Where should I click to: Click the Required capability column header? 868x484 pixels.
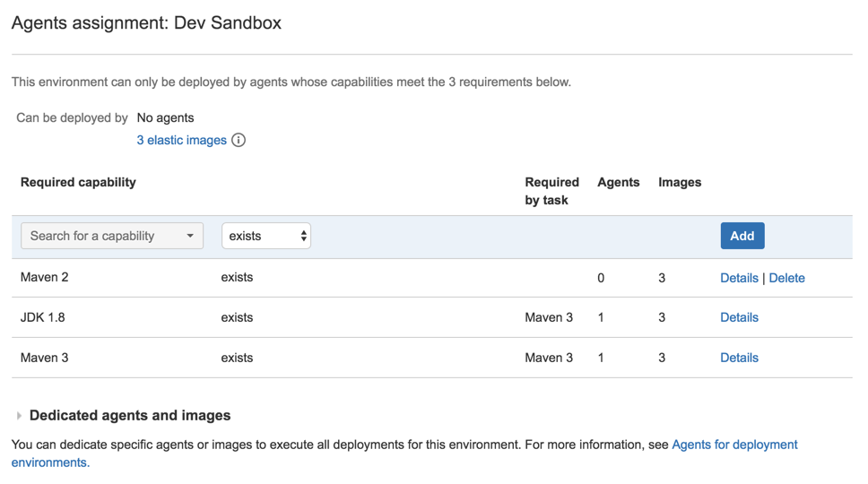pos(78,183)
